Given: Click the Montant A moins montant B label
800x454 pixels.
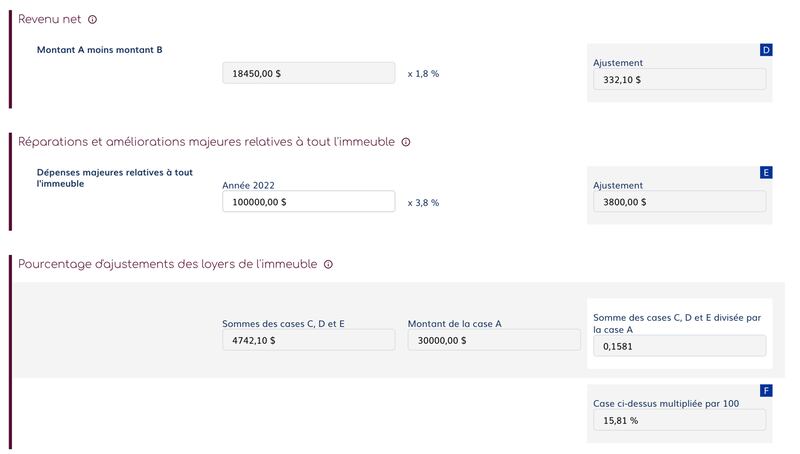Looking at the screenshot, I should click(99, 50).
